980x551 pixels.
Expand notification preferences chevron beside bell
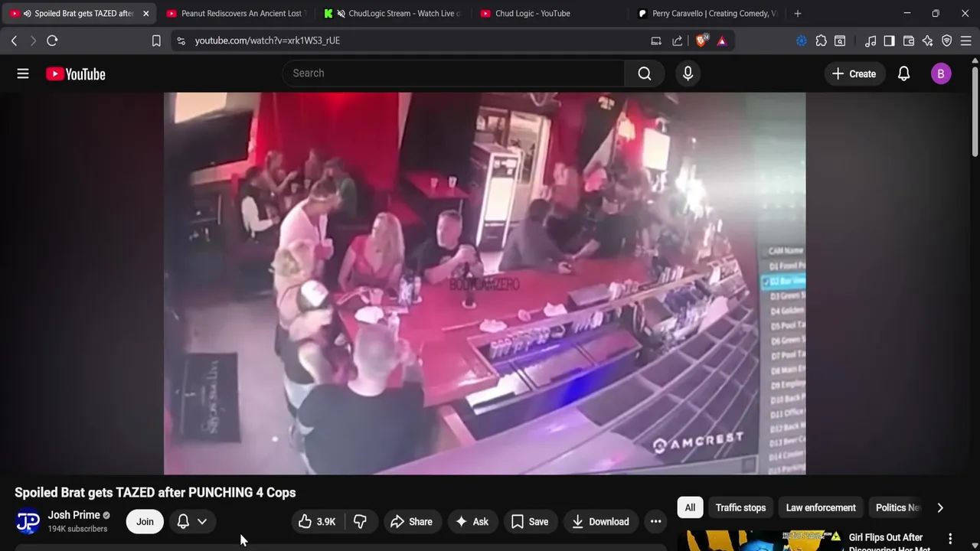coord(202,522)
